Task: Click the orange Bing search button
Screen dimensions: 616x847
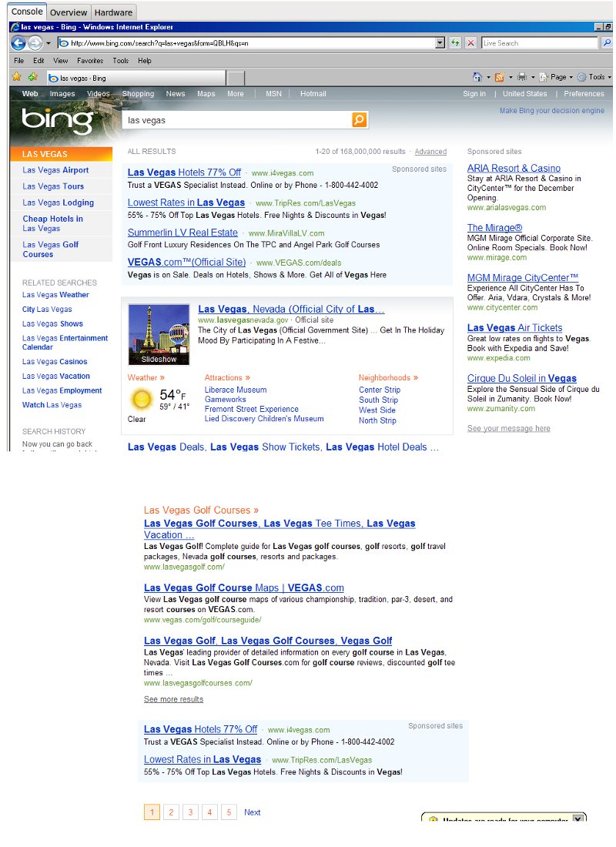Action: (360, 119)
